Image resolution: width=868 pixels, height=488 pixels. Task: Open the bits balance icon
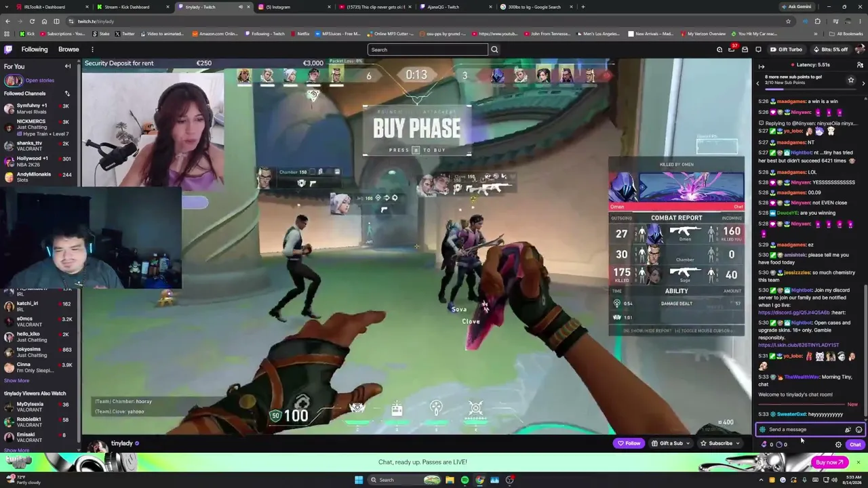tap(765, 445)
